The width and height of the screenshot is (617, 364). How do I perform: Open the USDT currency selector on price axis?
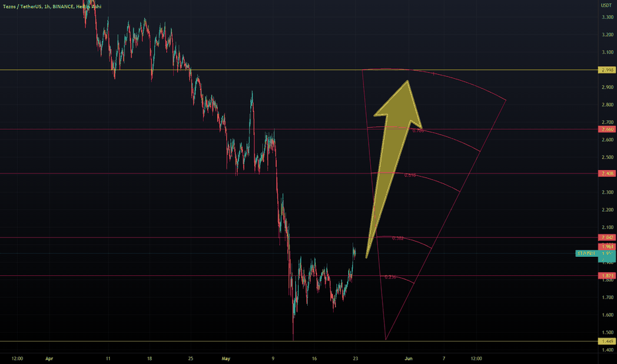(x=606, y=5)
